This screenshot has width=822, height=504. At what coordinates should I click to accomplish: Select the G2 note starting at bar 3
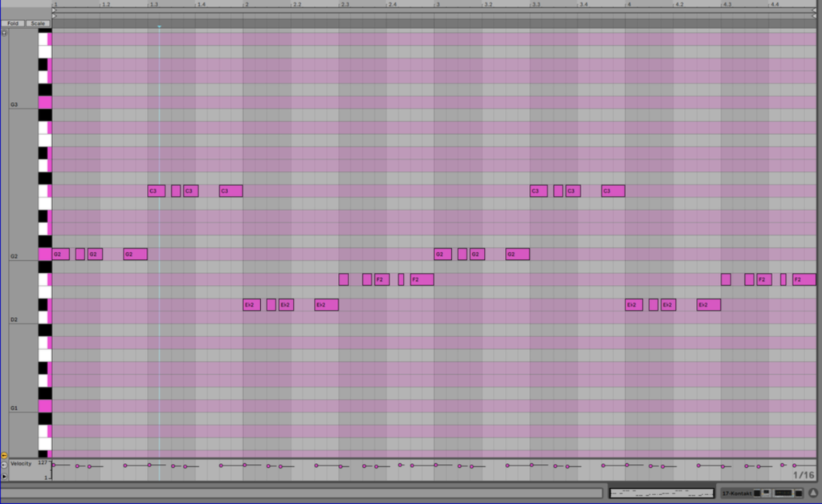pyautogui.click(x=443, y=254)
